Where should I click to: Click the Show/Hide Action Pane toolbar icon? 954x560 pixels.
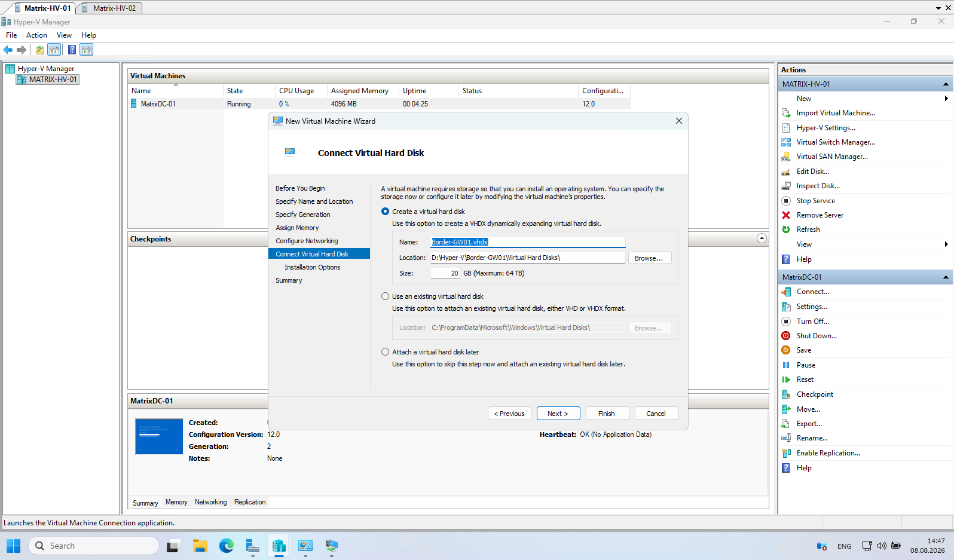click(x=87, y=50)
